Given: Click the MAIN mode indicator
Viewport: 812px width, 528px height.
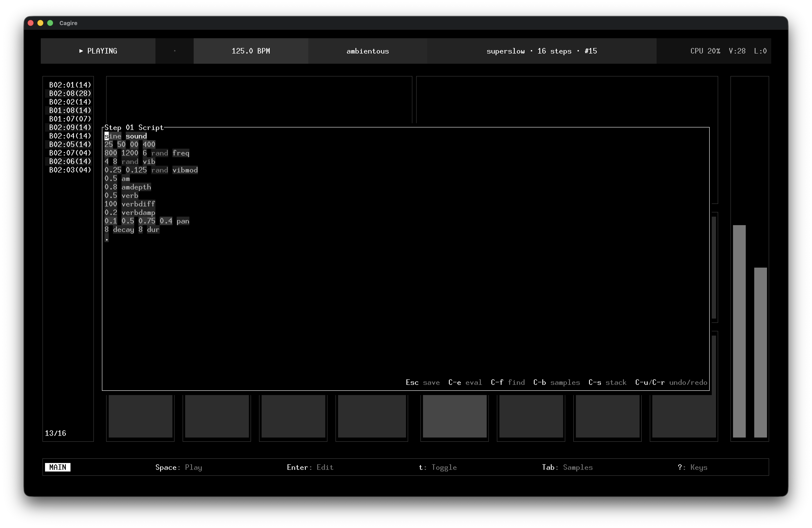Looking at the screenshot, I should 57,467.
